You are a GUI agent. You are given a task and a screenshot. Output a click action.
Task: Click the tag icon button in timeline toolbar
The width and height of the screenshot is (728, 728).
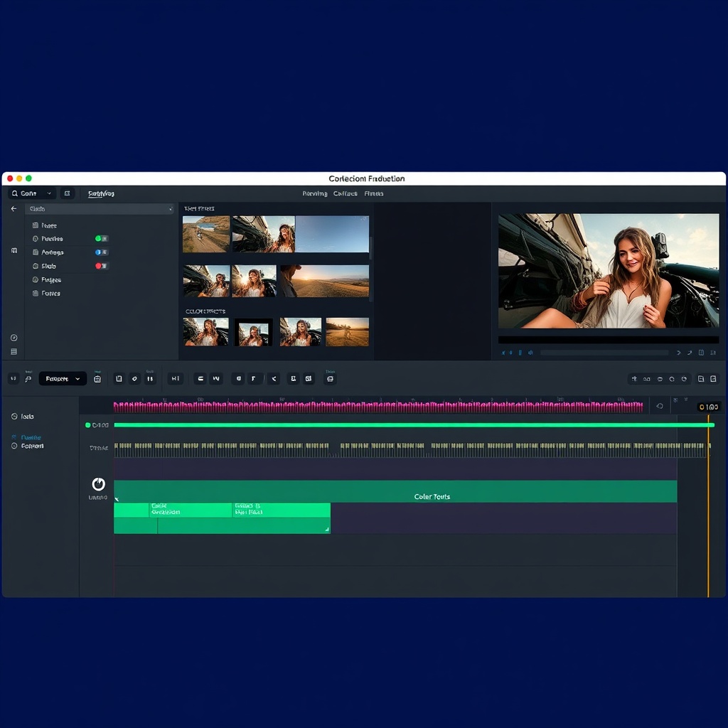134,379
